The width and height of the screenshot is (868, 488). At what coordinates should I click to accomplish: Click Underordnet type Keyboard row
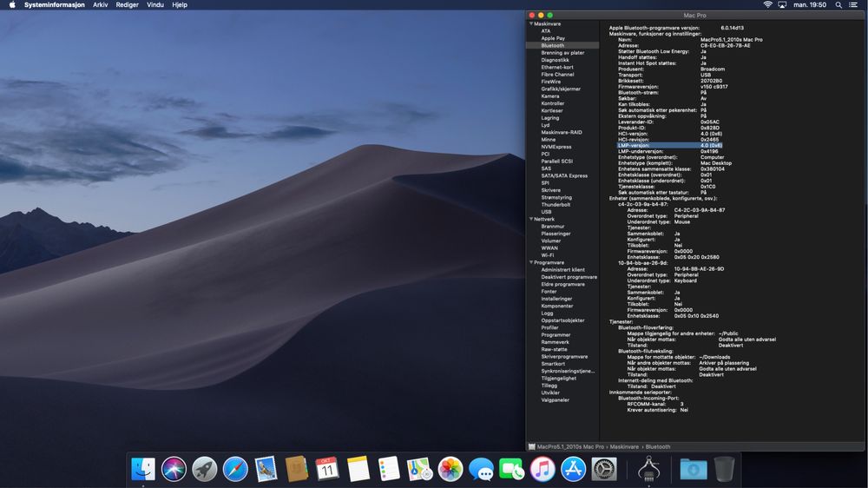click(x=662, y=280)
